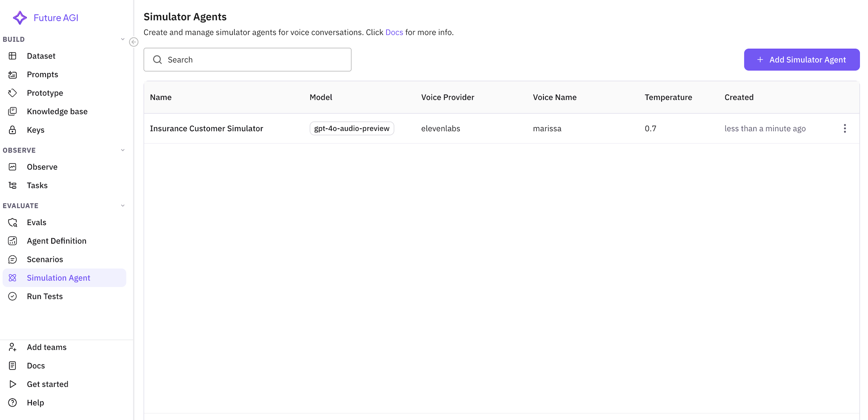Image resolution: width=868 pixels, height=420 pixels.
Task: Collapse the OBSERVE section chevron
Action: click(123, 150)
